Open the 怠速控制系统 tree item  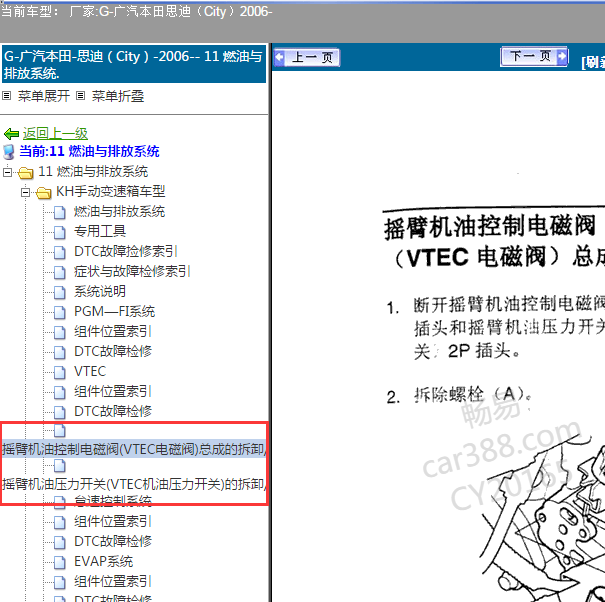pyautogui.click(x=113, y=501)
